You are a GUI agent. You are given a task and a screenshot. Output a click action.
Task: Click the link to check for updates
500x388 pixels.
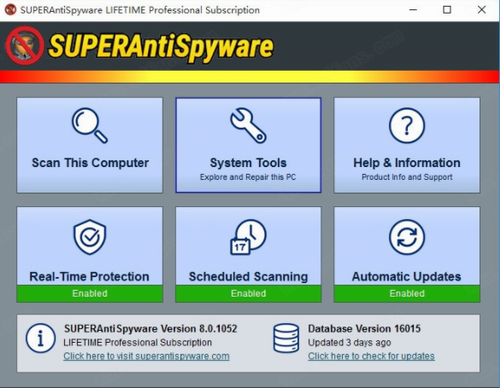(371, 356)
